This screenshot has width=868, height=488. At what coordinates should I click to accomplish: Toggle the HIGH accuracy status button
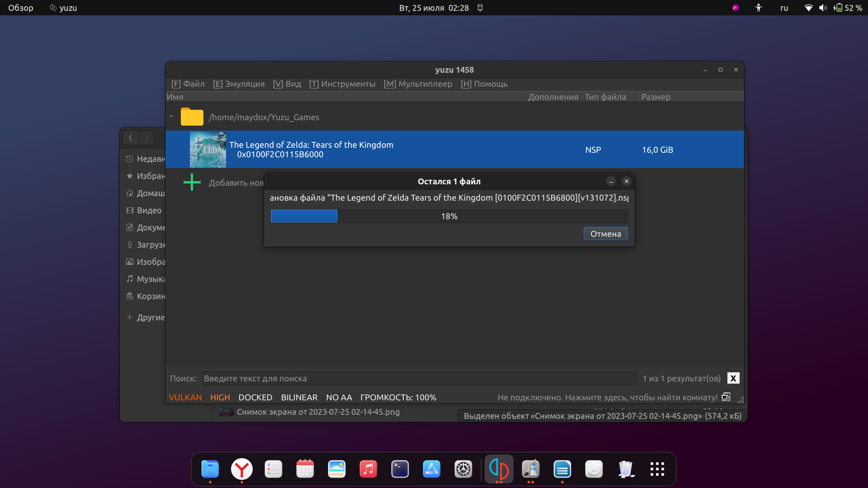(x=220, y=397)
